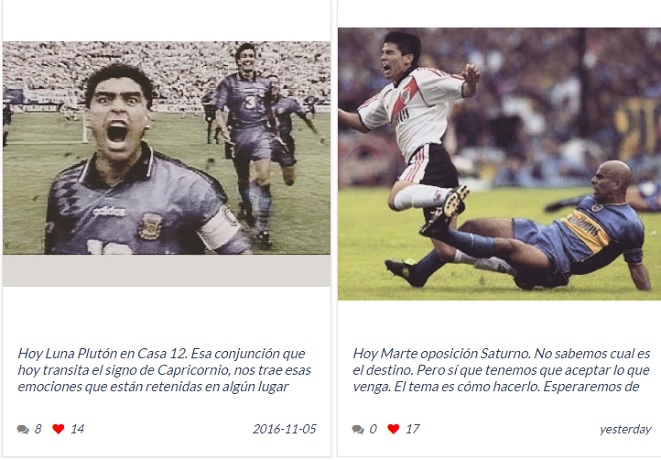Open the post text starting 'Hoy Marte oposición Saturno'

pyautogui.click(x=501, y=370)
